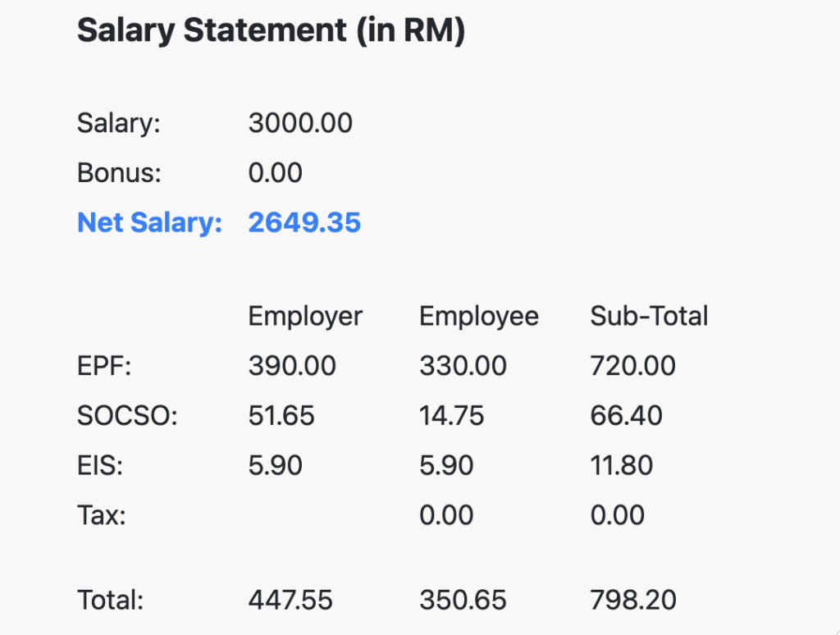Select the salary amount 3000.00

click(300, 123)
